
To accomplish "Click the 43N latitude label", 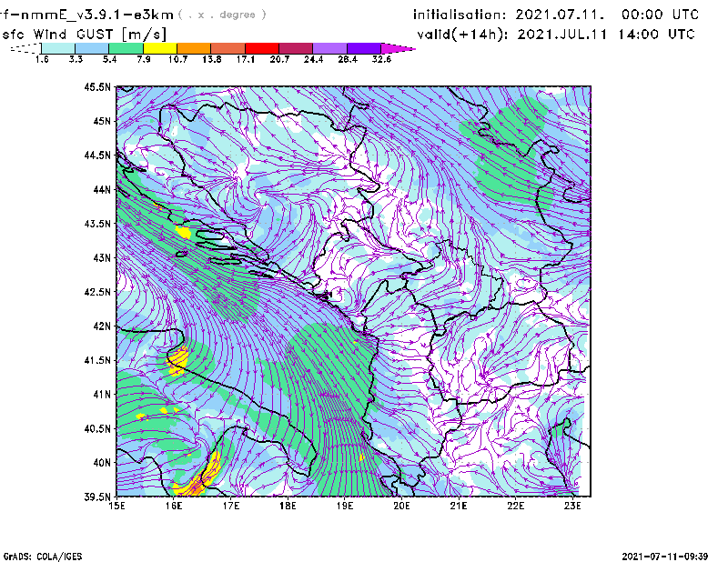I will click(x=103, y=257).
